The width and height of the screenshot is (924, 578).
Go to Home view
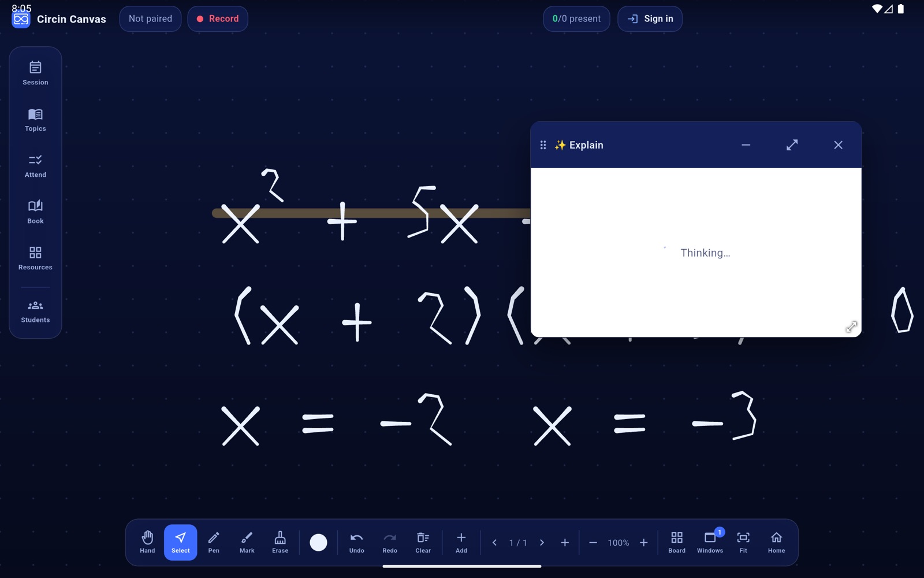[776, 542]
